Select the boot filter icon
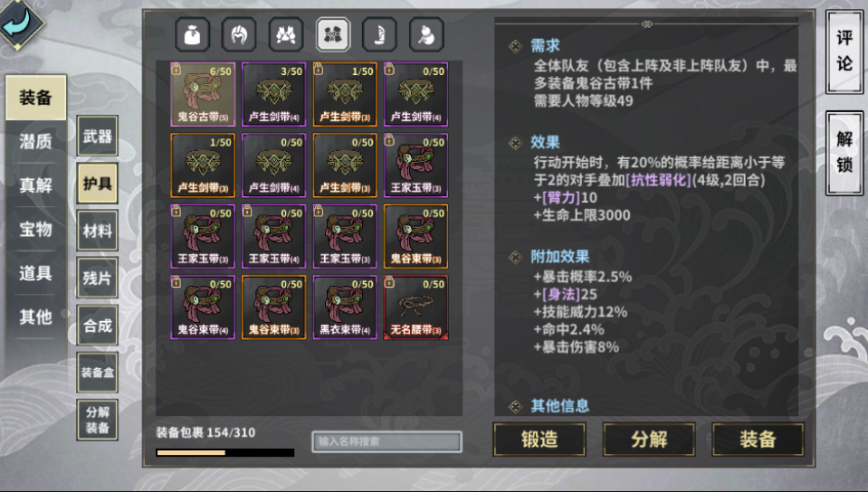The height and width of the screenshot is (492, 868). tap(380, 34)
